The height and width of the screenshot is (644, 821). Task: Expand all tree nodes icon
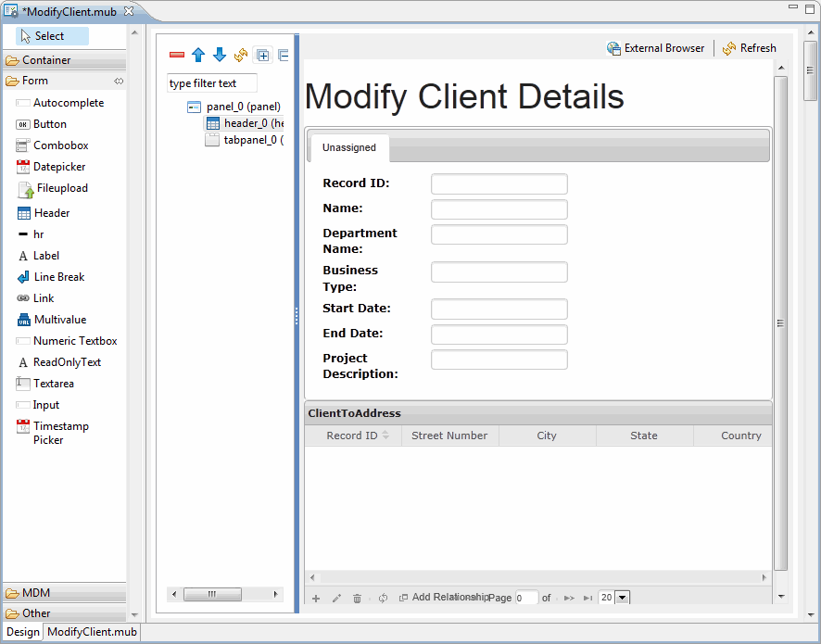point(263,55)
